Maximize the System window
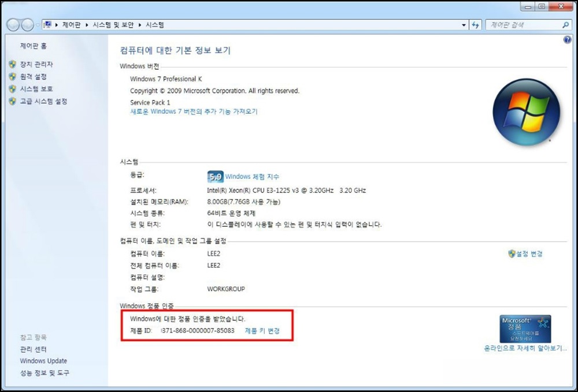Viewport: 578px width, 392px height. point(542,6)
